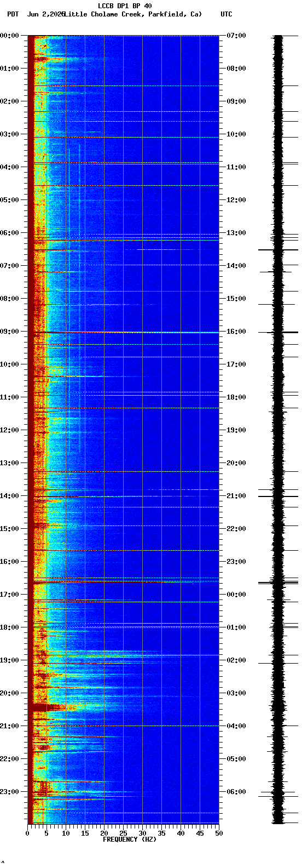
Task: Click the 20:00 label on UTC axis
Action: [236, 463]
